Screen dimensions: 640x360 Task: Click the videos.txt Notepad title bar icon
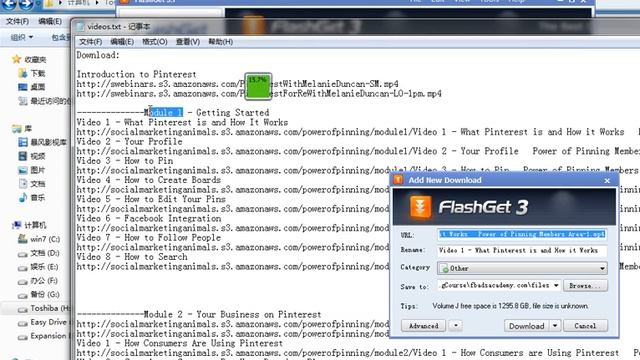pos(80,27)
